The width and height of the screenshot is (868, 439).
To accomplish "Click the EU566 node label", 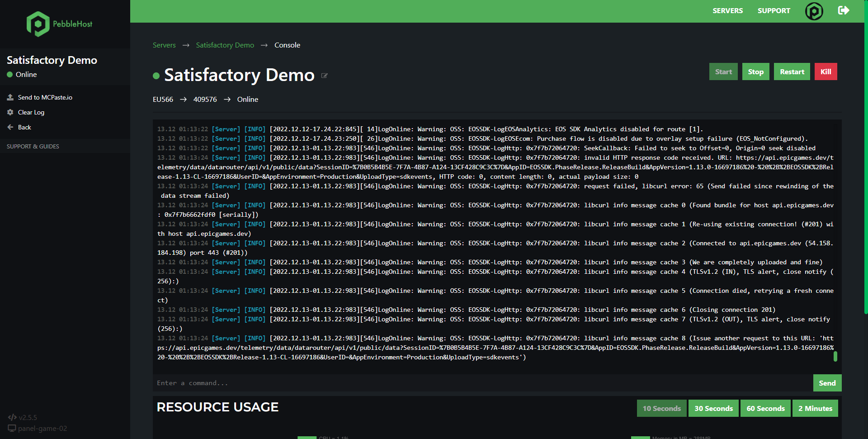I will 163,99.
